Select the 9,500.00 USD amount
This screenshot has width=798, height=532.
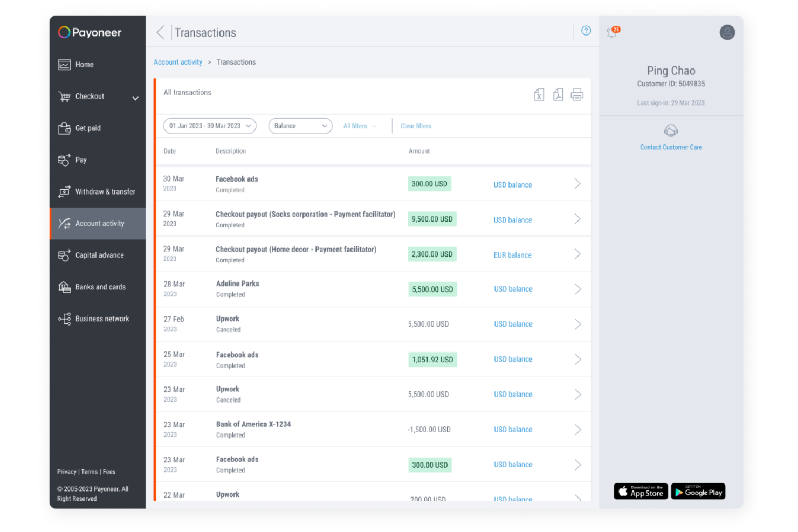(432, 219)
